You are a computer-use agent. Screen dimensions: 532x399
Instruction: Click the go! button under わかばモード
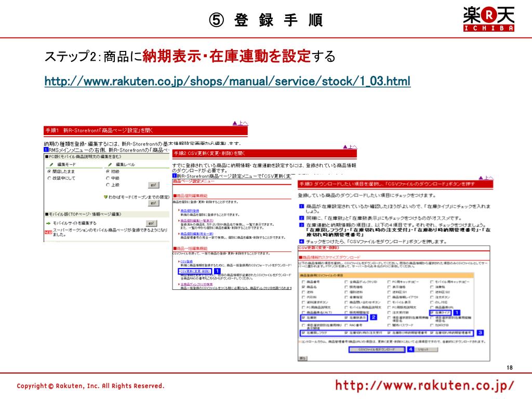(153, 203)
